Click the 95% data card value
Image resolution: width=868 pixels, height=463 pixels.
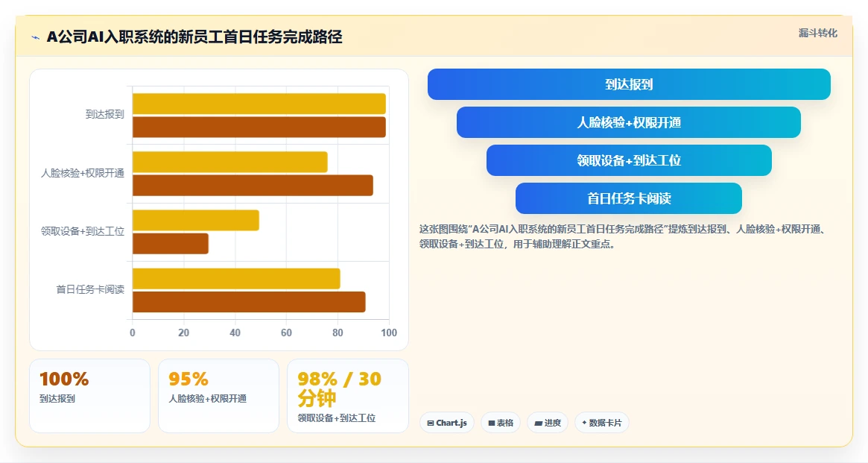(x=189, y=379)
